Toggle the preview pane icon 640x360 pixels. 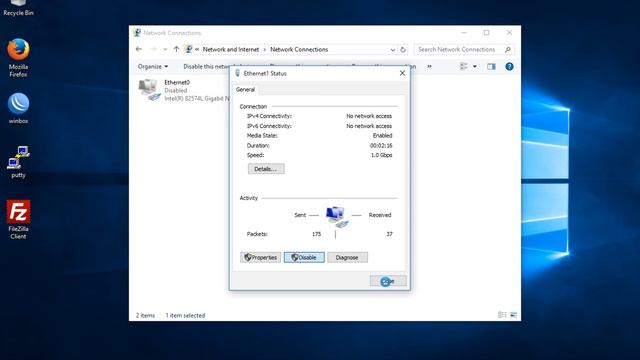coord(491,67)
